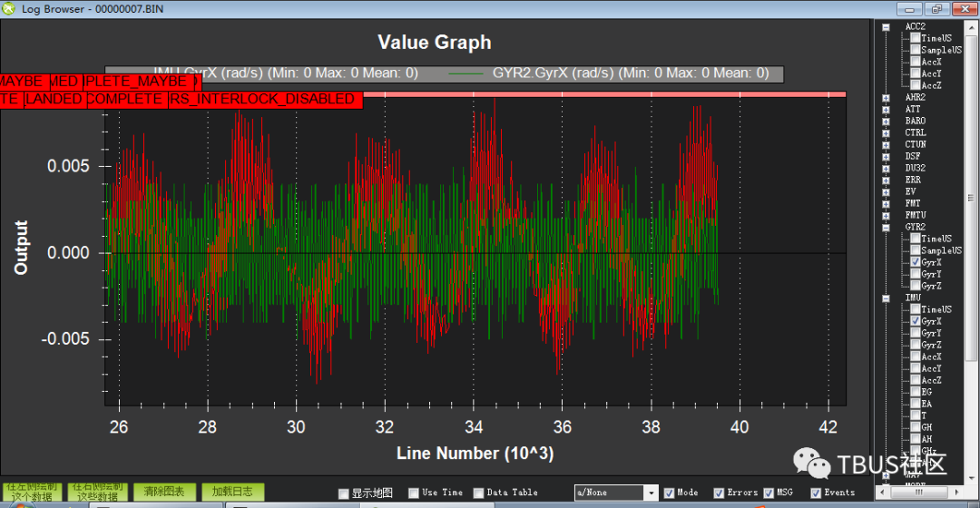Expand the BARO tree node

tap(886, 122)
